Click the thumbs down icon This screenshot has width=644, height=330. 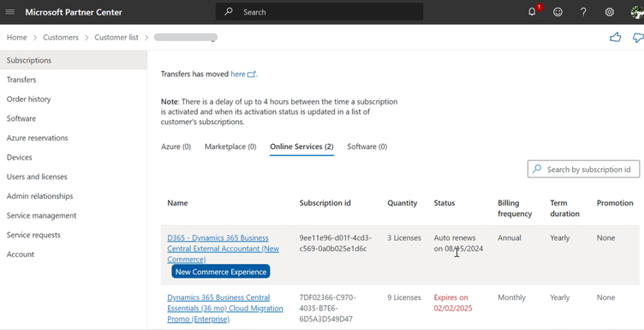638,38
